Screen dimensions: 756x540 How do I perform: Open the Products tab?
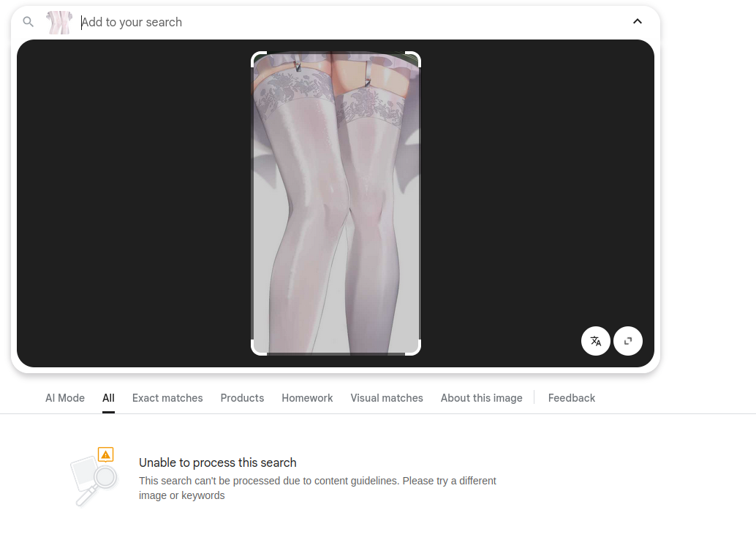(x=242, y=398)
